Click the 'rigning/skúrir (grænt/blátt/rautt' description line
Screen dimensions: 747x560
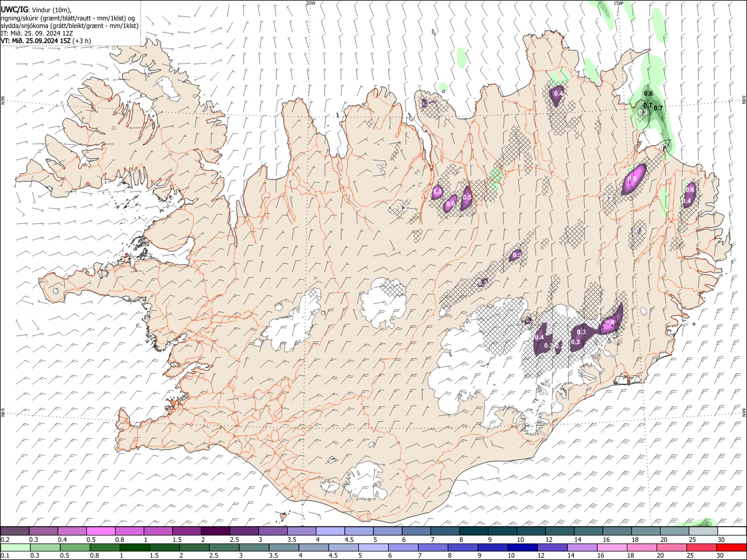[68, 17]
